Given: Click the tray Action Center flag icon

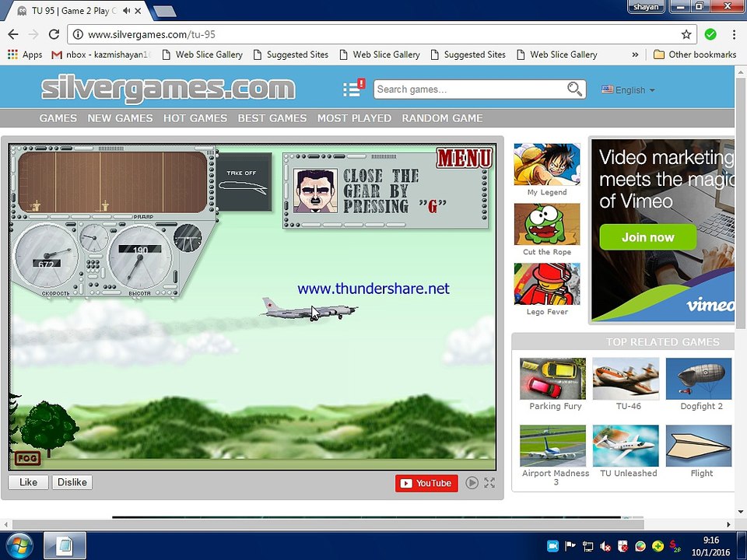Looking at the screenshot, I should click(570, 546).
